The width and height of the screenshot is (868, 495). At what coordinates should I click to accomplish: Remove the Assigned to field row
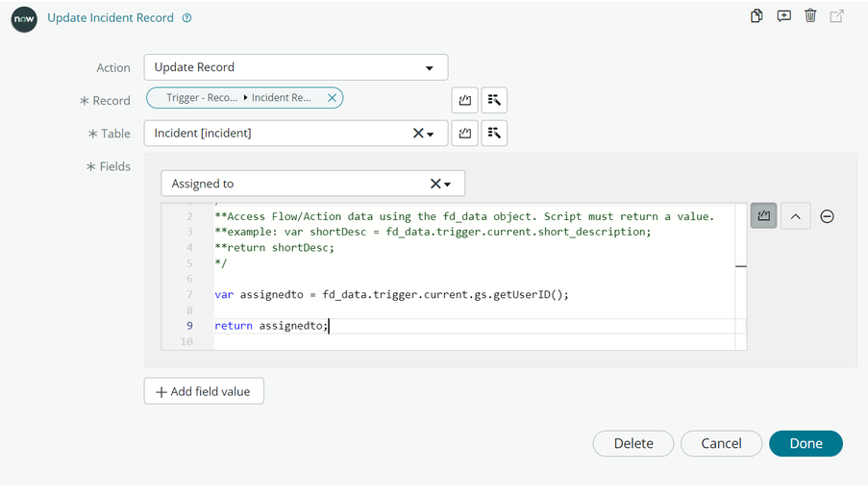(x=827, y=216)
